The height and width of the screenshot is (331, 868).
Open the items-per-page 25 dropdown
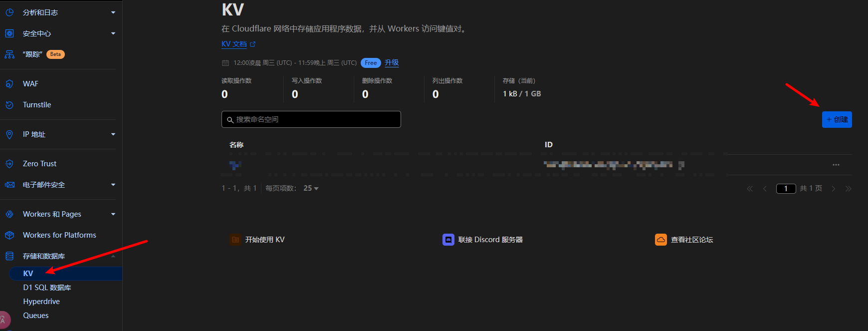coord(311,188)
